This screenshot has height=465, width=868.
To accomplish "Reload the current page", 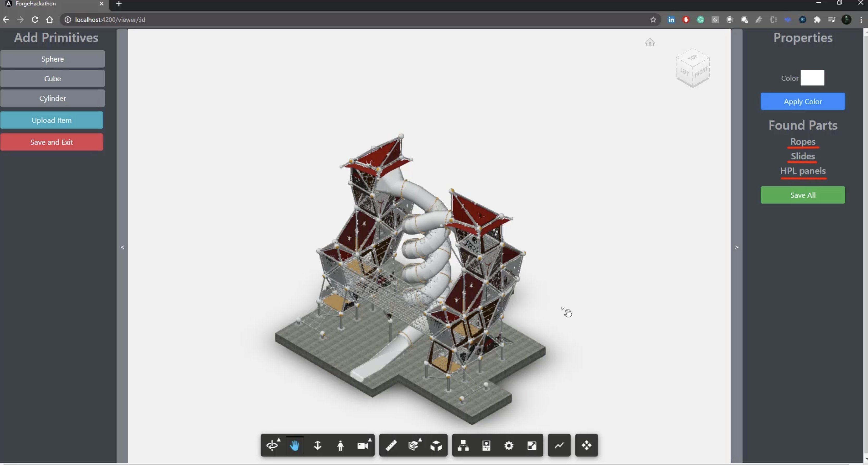I will point(35,20).
